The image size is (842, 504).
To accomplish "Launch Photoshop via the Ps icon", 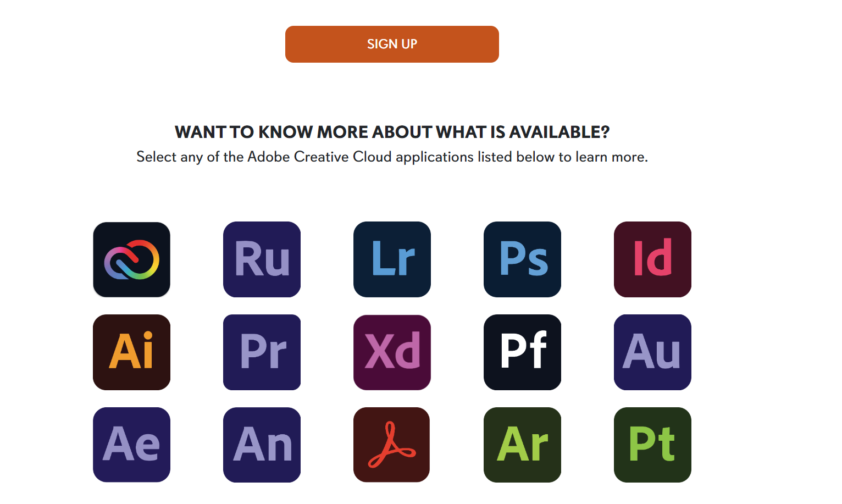I will click(x=522, y=259).
